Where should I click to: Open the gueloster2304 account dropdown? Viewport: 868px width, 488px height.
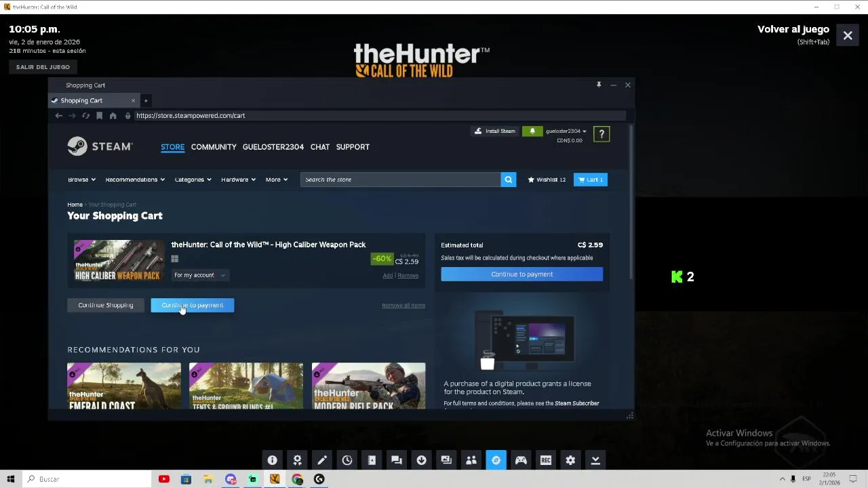566,131
